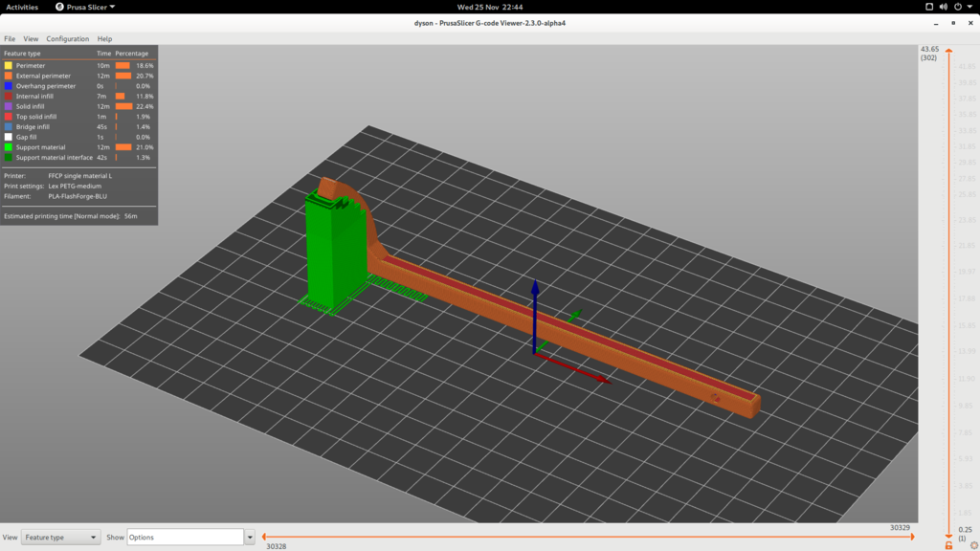
Task: Toggle the Internal infill legend row
Action: click(78, 97)
